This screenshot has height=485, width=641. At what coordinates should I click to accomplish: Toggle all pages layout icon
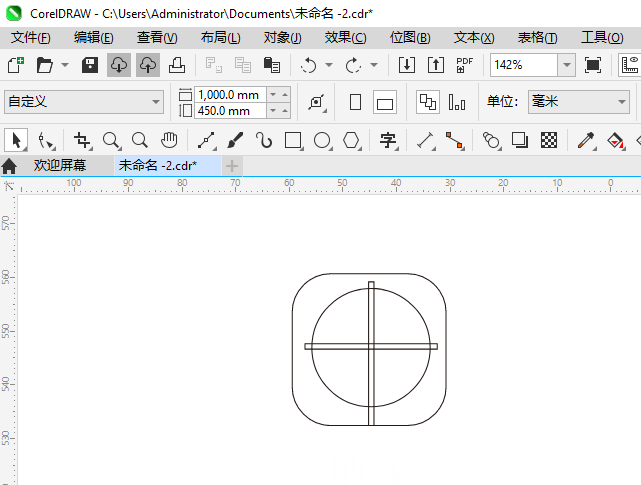tap(428, 102)
